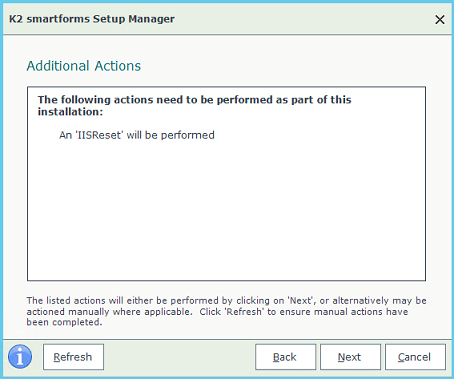
Task: Click the Refresh button
Action: coord(73,357)
